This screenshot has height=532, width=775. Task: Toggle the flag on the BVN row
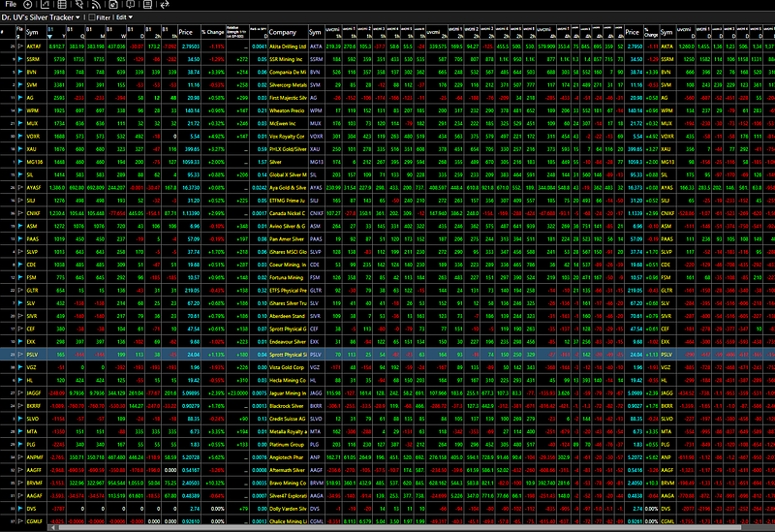click(20, 72)
